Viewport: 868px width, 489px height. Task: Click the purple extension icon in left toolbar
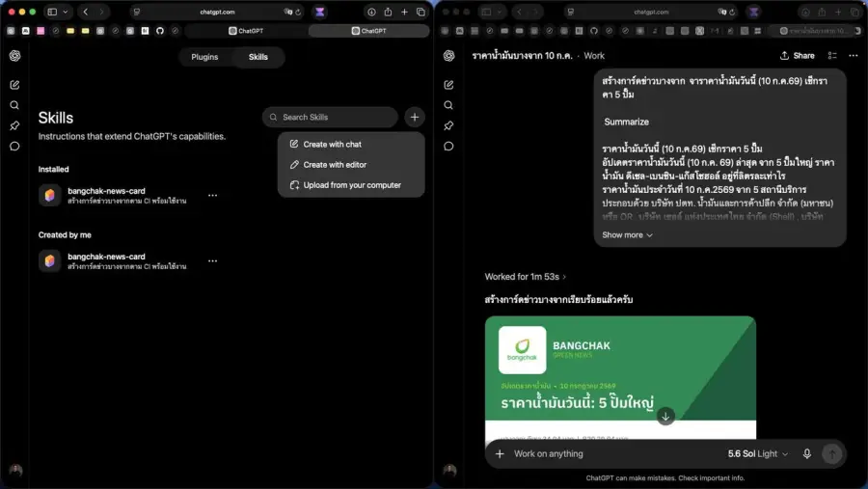(x=320, y=12)
